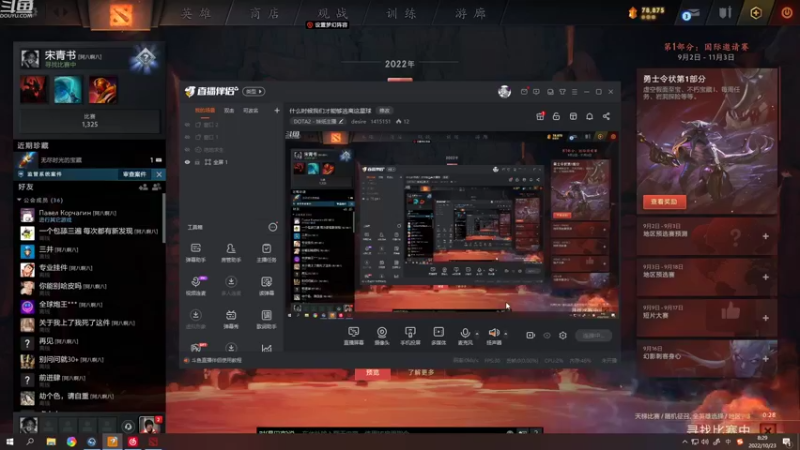The height and width of the screenshot is (450, 800).
Task: Open the notification bell in streaming app
Action: (589, 116)
